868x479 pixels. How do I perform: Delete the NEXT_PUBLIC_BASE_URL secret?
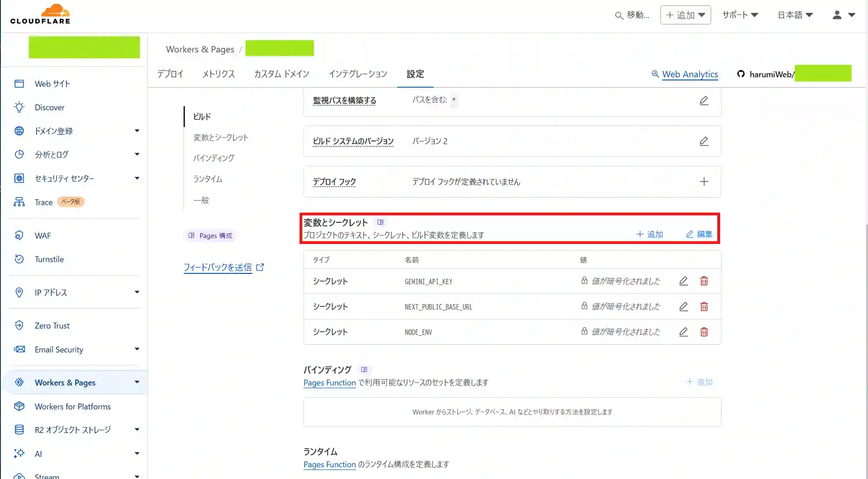[x=704, y=306]
